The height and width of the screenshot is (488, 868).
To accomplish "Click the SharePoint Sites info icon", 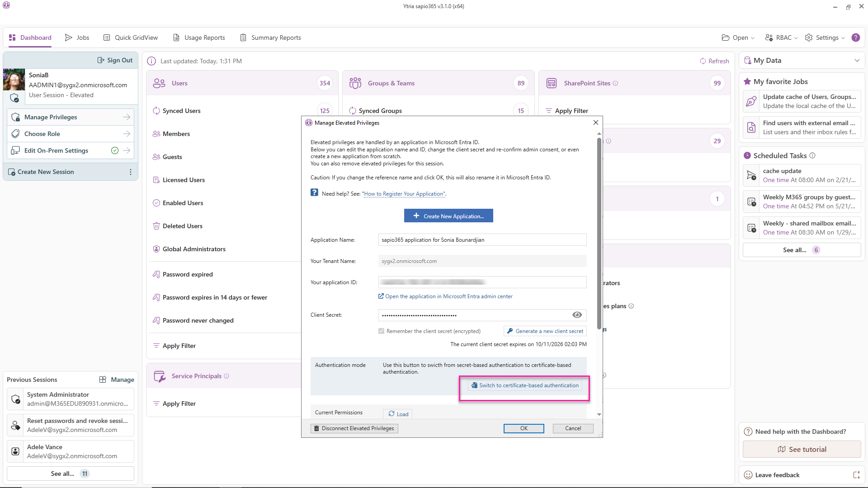I will (615, 83).
